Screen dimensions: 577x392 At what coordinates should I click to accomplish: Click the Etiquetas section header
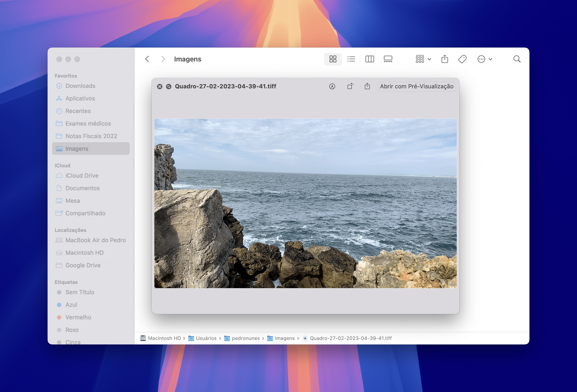[x=66, y=282]
